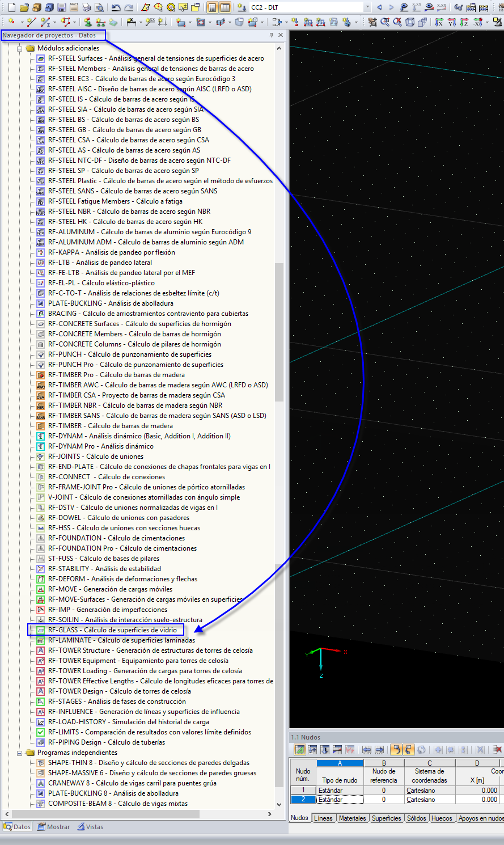Image resolution: width=504 pixels, height=845 pixels.
Task: Click the printer icon in the top toolbar
Action: point(86,7)
